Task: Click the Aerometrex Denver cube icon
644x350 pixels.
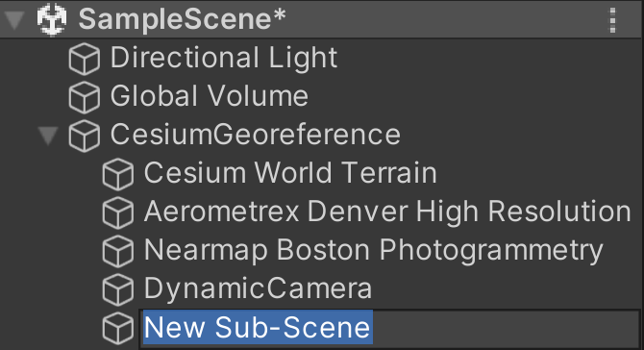Action: coord(118,212)
